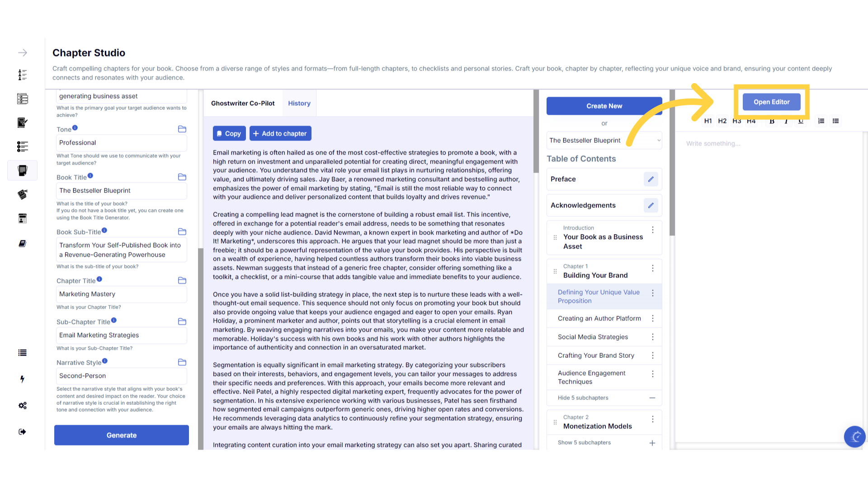Click the lightning bolt icon in left sidebar

click(x=22, y=379)
